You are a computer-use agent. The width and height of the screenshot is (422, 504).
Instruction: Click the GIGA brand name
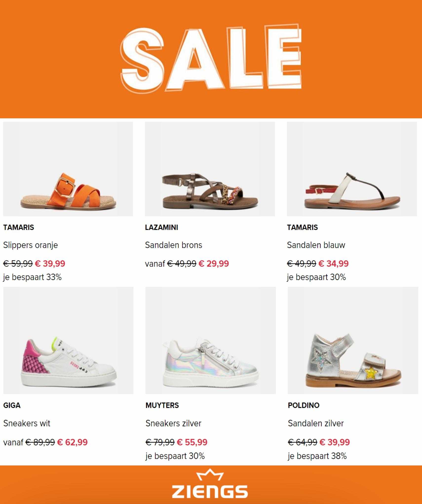coord(12,405)
